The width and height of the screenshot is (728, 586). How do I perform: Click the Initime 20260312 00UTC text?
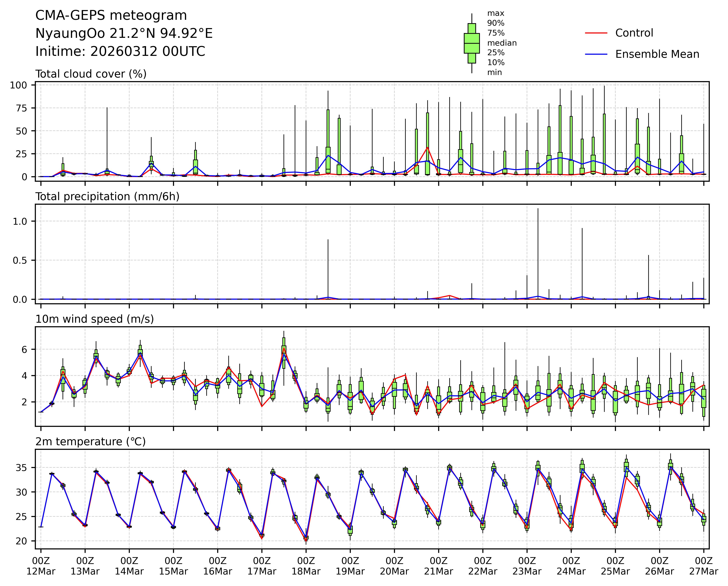coord(120,52)
